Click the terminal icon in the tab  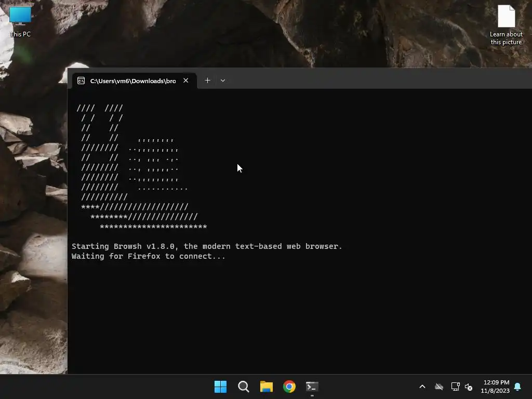[81, 81]
